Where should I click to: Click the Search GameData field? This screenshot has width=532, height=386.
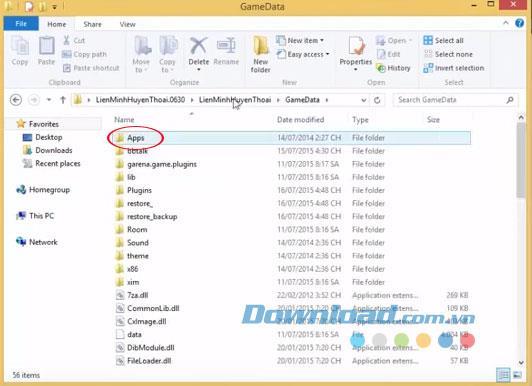point(450,100)
